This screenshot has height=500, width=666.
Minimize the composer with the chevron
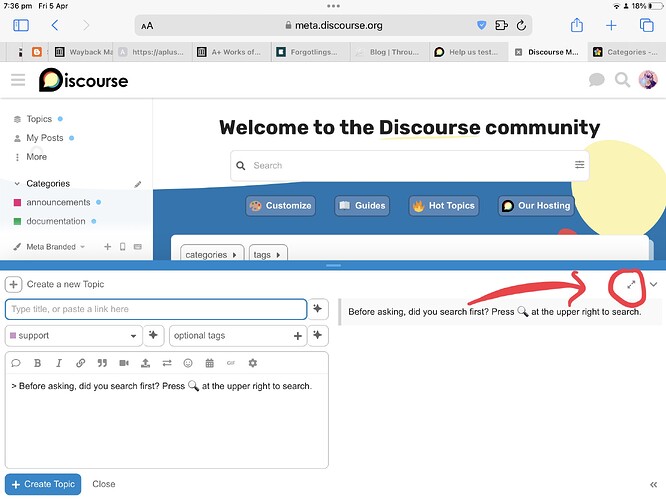653,284
